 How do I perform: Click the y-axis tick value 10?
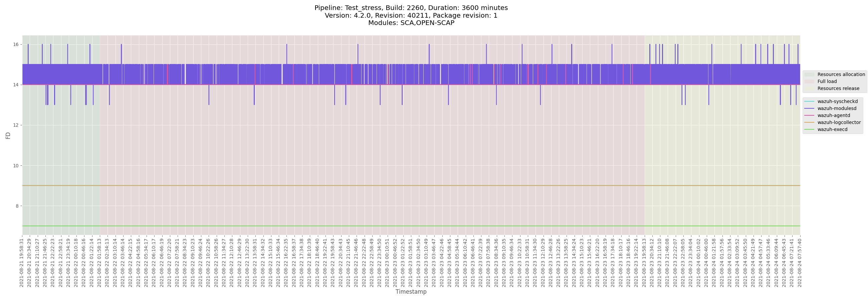(15, 165)
